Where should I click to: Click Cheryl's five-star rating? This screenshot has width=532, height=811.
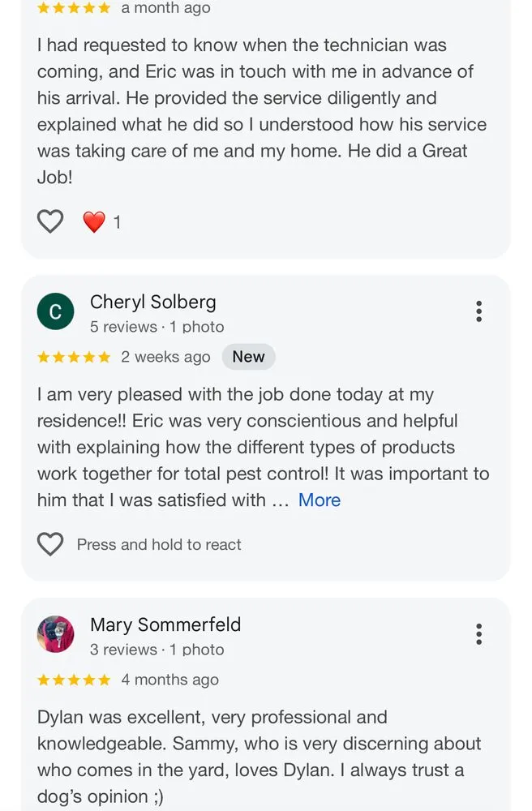coord(74,357)
